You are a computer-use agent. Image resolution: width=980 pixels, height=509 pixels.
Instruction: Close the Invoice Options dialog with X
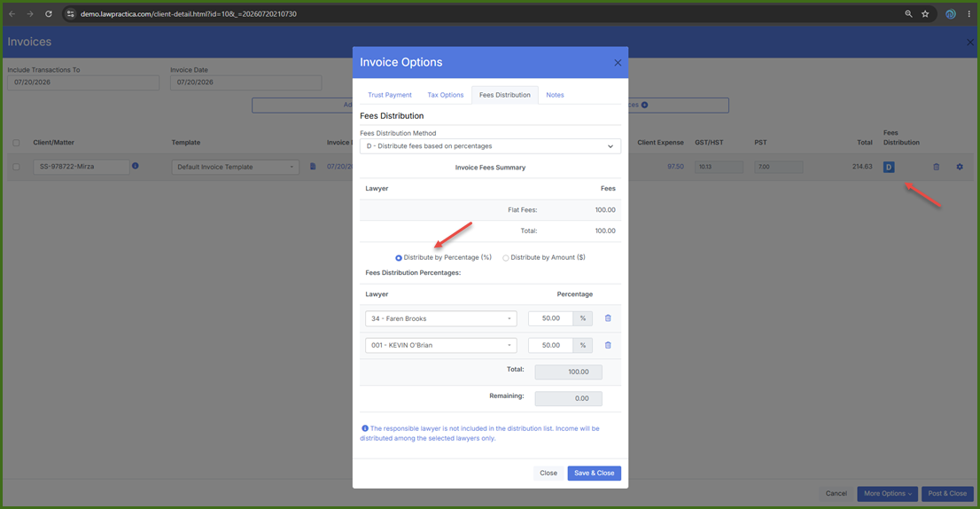(x=618, y=63)
